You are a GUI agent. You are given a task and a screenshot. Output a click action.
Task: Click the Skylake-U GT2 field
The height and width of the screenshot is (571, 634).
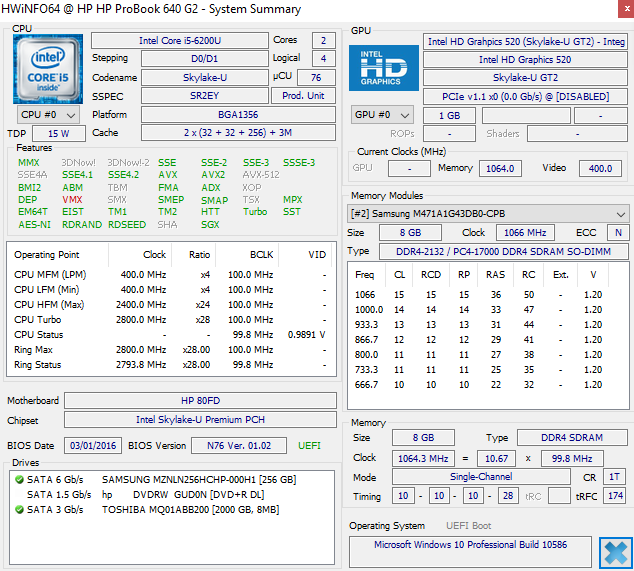tap(525, 78)
